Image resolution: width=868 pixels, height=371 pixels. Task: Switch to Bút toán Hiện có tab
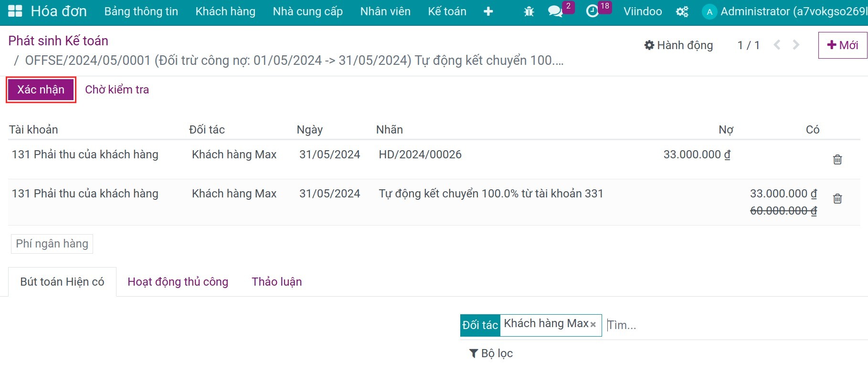coord(62,282)
